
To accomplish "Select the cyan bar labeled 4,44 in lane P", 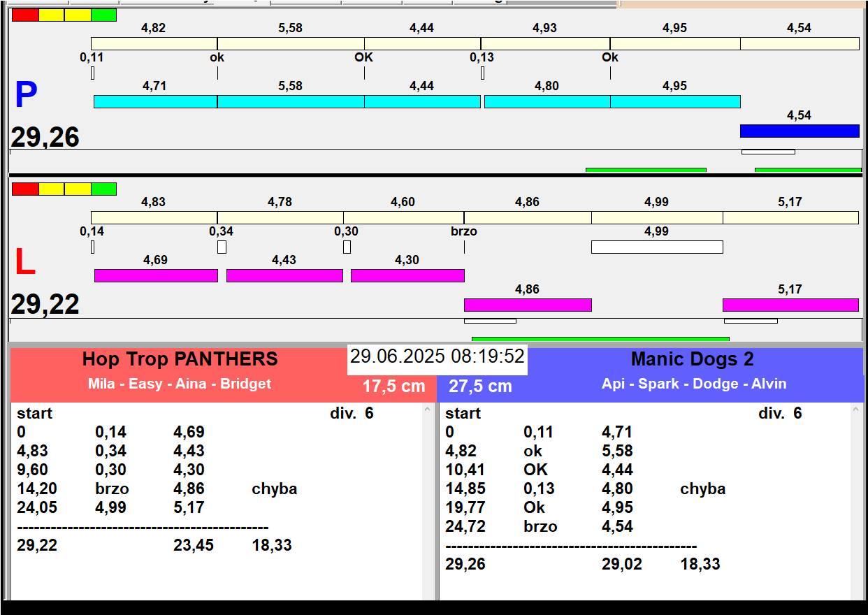I will point(422,101).
